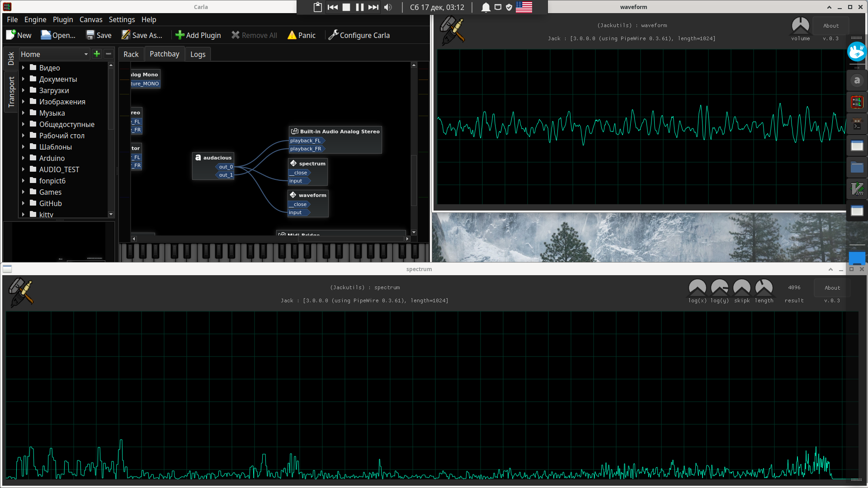Switch to the Logs tab
Screen dimensions: 868x488
pyautogui.click(x=198, y=54)
